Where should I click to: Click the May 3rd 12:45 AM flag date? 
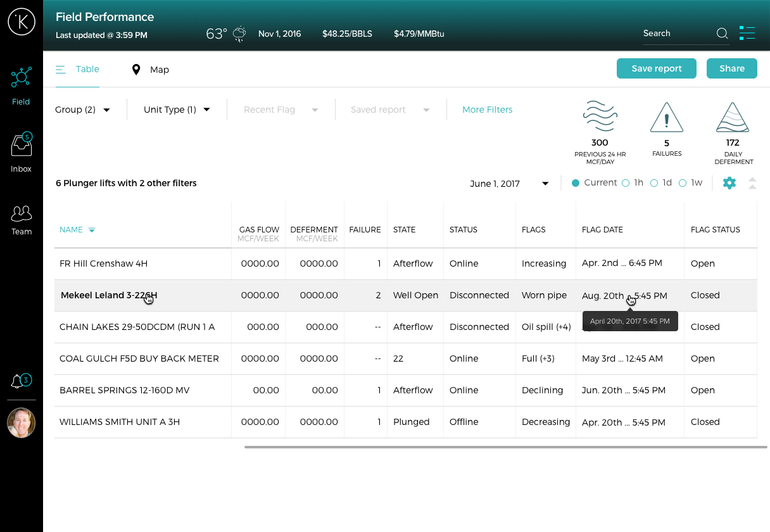click(x=622, y=358)
